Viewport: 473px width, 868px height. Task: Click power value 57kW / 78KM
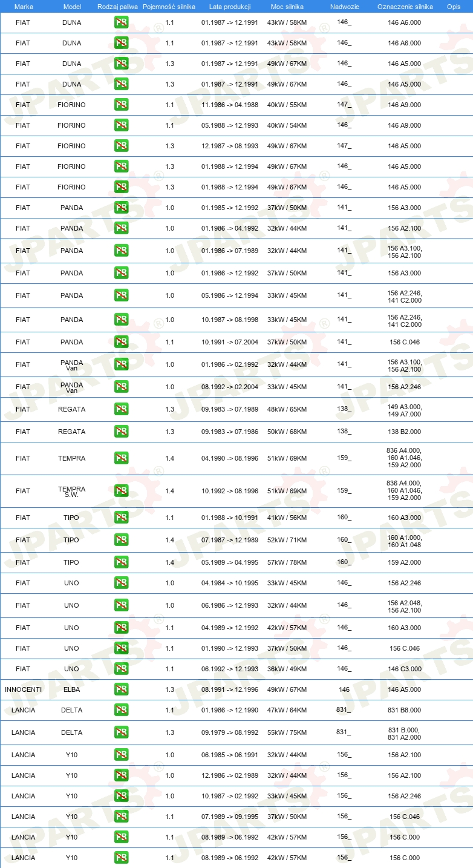coord(287,562)
